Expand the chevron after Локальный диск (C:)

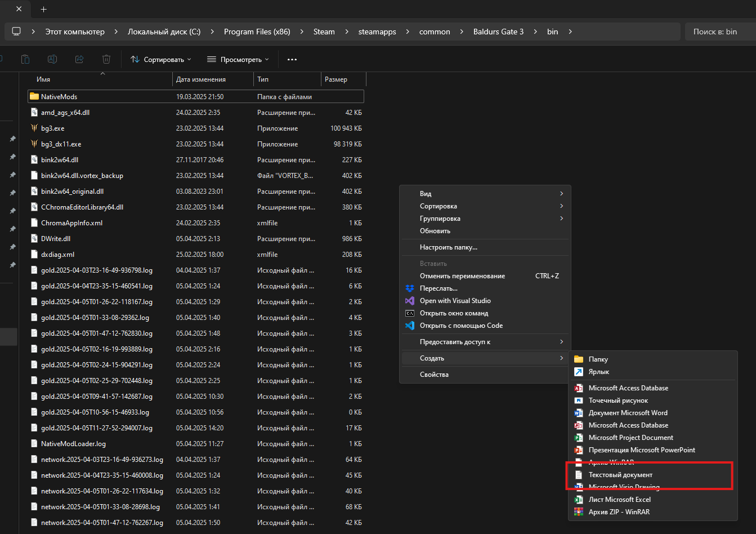(212, 32)
